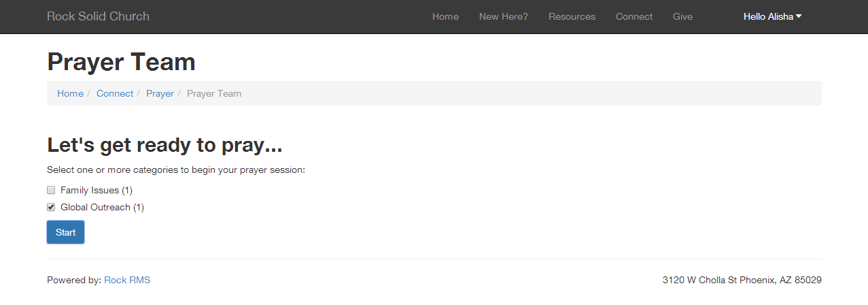Open the Give navigation item
The image size is (868, 305).
682,16
